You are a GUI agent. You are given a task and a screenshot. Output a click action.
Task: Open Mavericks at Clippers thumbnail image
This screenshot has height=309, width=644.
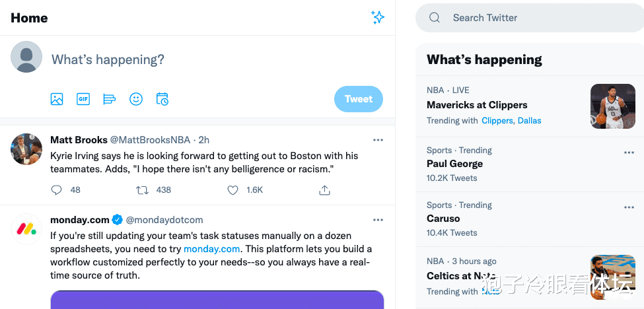coord(612,106)
